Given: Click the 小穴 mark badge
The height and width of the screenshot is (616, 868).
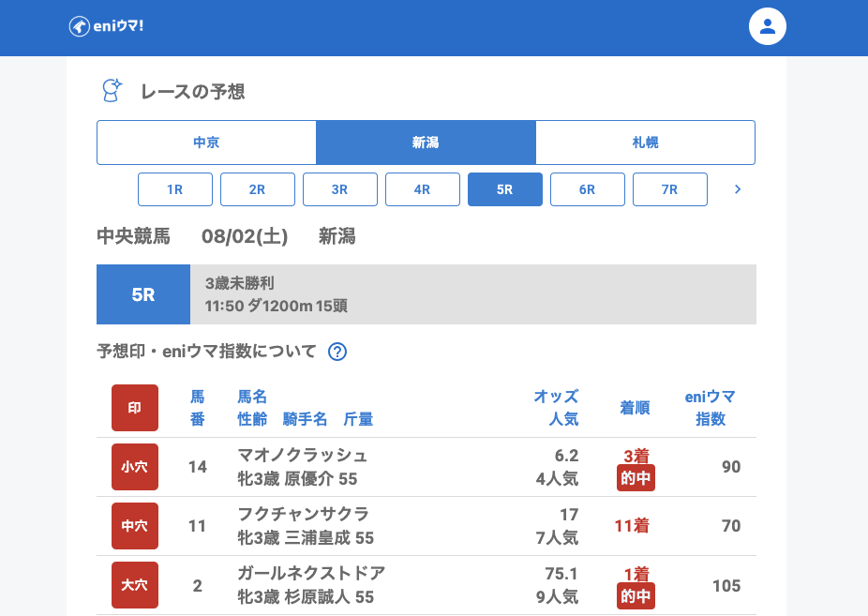Looking at the screenshot, I should (x=135, y=467).
